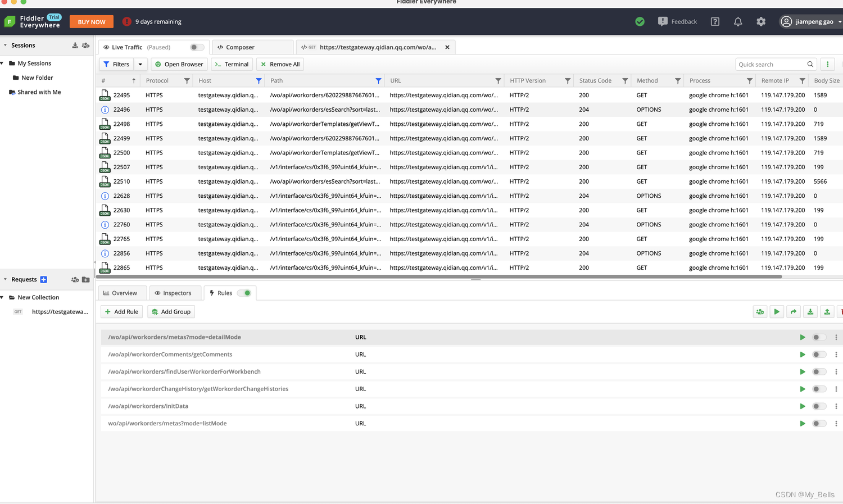Click the Protocol column filter icon
The image size is (843, 504).
pyautogui.click(x=187, y=81)
